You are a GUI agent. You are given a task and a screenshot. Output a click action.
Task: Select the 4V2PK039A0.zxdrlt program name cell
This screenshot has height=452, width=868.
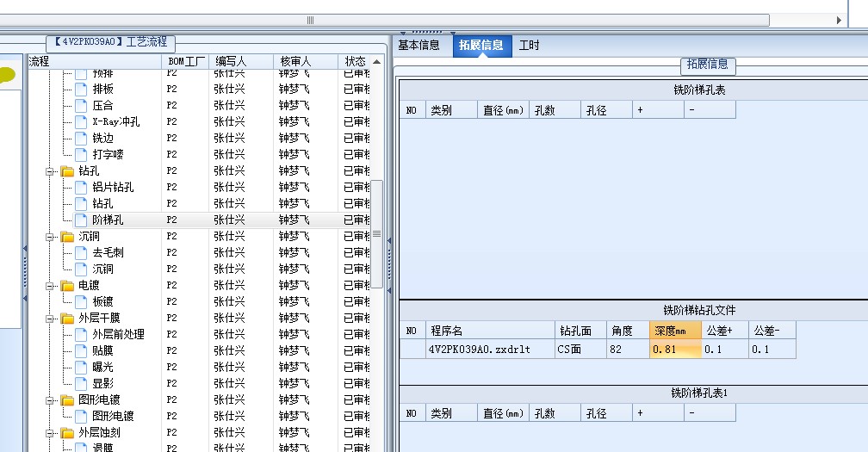[491, 350]
